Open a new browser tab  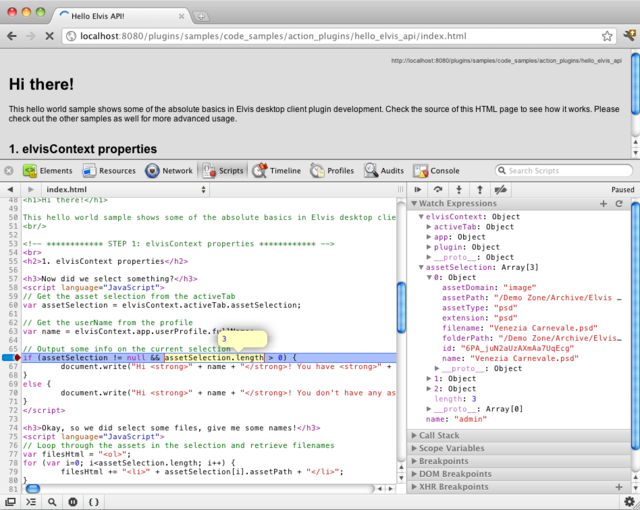200,16
